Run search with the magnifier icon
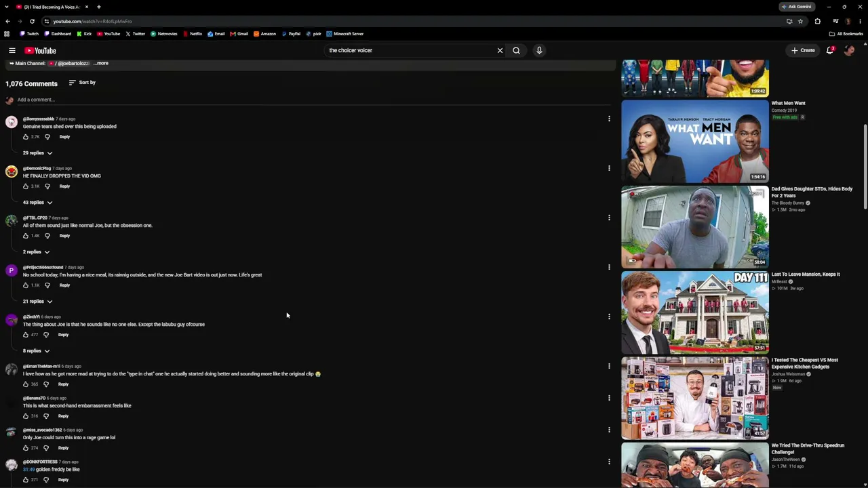 [x=516, y=50]
